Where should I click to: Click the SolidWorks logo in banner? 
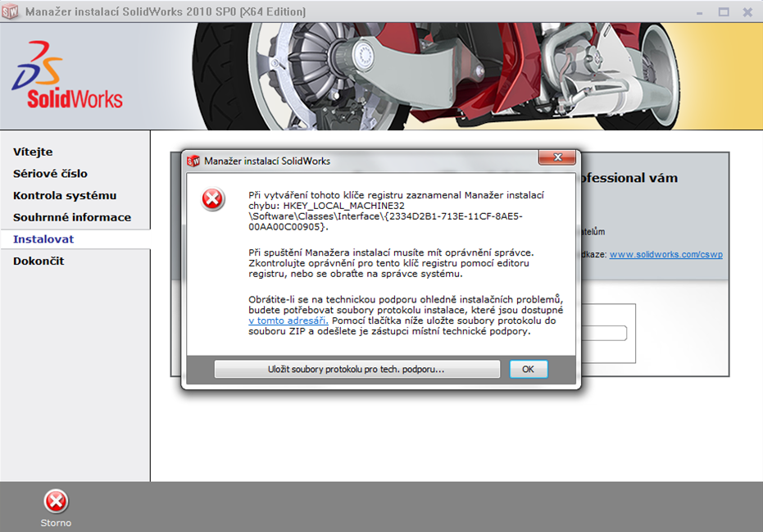click(67, 75)
